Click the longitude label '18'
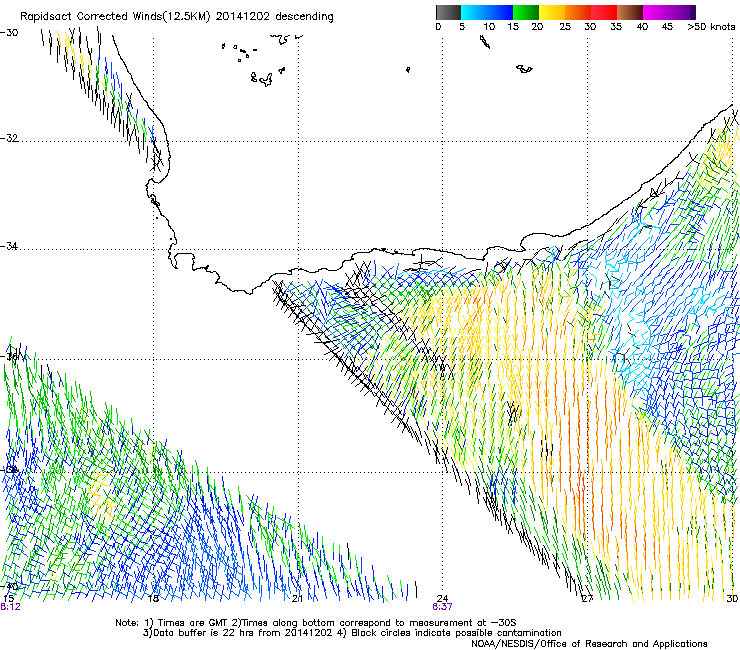 pyautogui.click(x=153, y=599)
